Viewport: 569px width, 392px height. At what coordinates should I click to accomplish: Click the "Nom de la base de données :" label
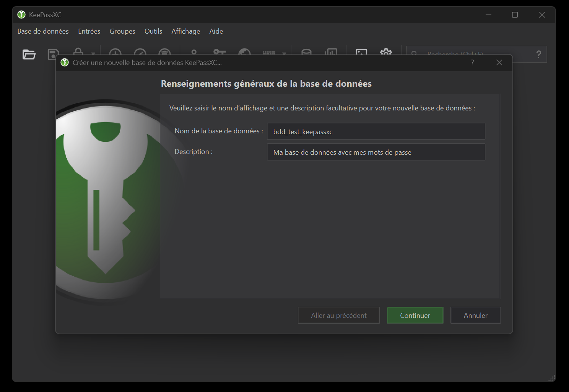tap(219, 131)
